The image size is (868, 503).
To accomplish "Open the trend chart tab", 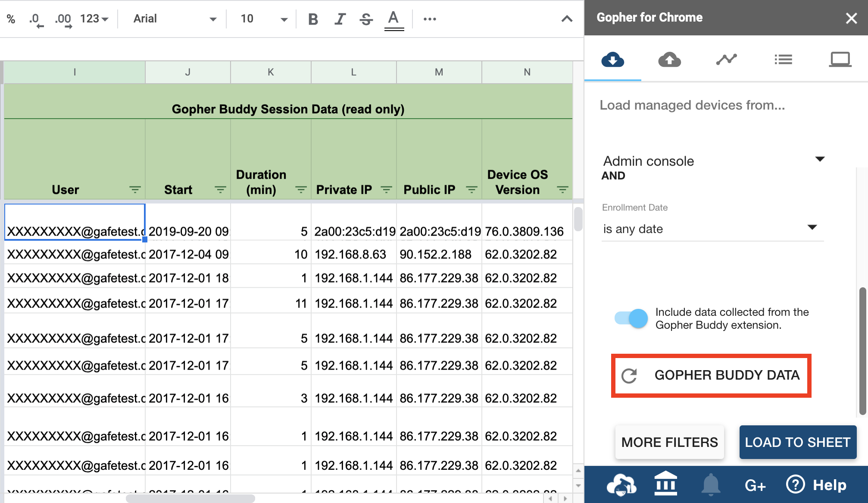I will [726, 60].
